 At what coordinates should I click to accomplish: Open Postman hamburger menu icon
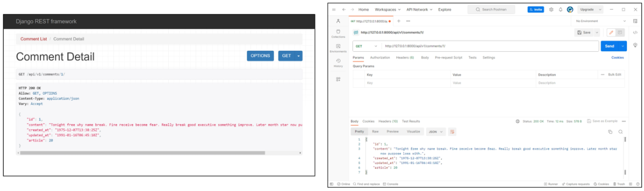point(334,9)
